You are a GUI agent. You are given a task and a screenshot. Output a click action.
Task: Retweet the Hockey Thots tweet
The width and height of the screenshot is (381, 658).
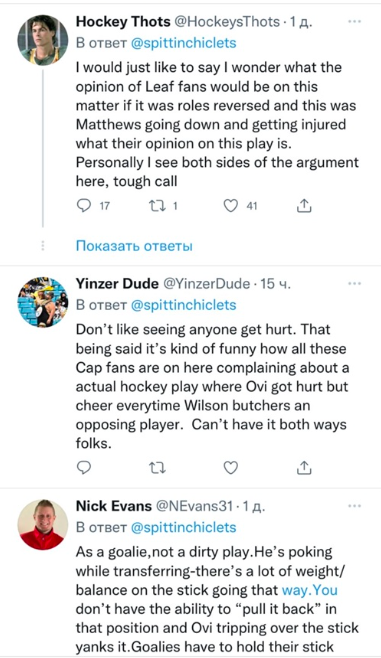pyautogui.click(x=157, y=206)
